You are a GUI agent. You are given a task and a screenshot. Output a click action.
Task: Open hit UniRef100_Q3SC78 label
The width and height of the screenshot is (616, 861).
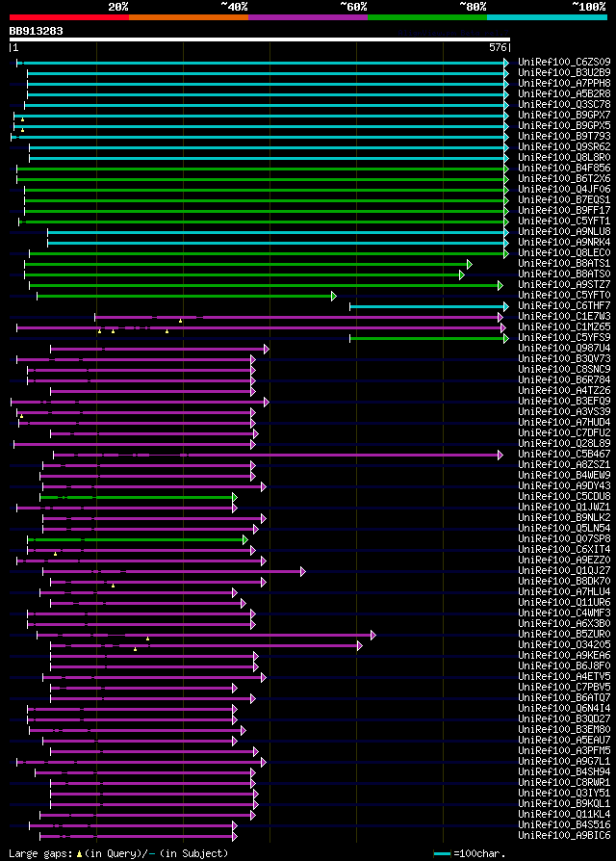(564, 104)
